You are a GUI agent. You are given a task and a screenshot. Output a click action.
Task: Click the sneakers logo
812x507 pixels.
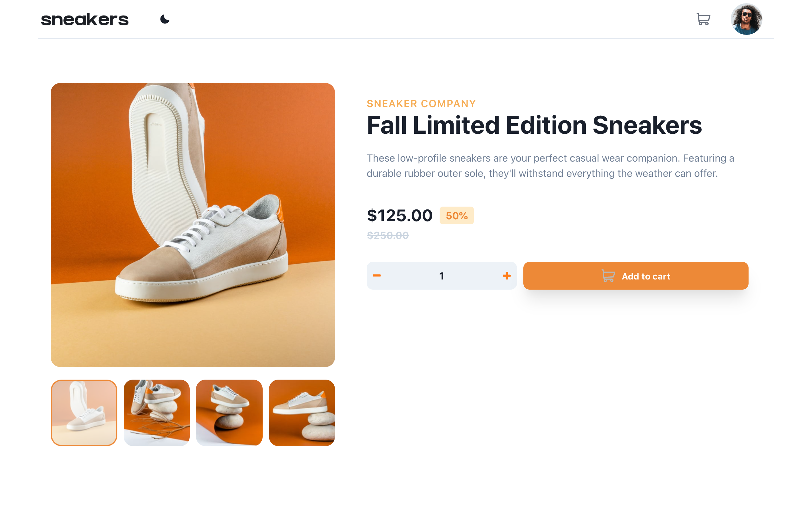coord(84,19)
